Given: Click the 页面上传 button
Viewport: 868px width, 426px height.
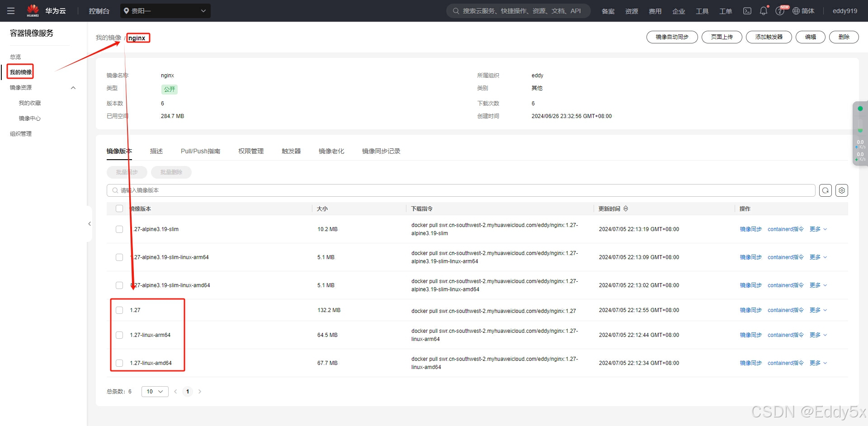Looking at the screenshot, I should point(722,37).
